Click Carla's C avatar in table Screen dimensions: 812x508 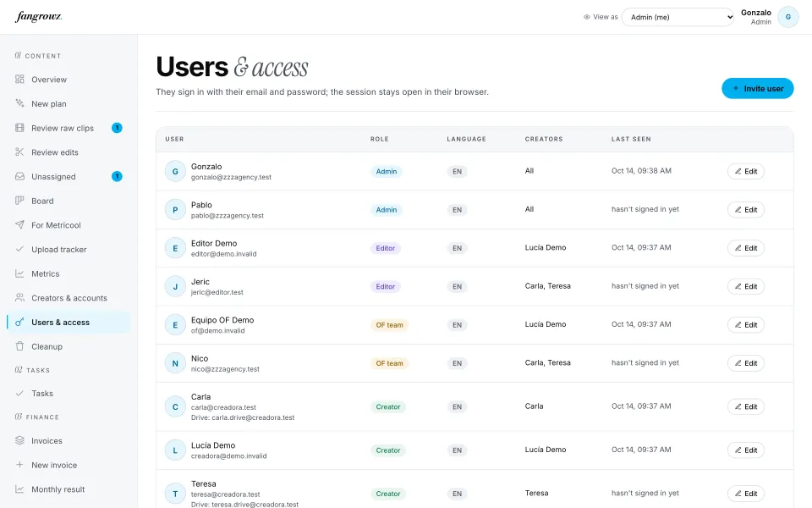point(175,406)
